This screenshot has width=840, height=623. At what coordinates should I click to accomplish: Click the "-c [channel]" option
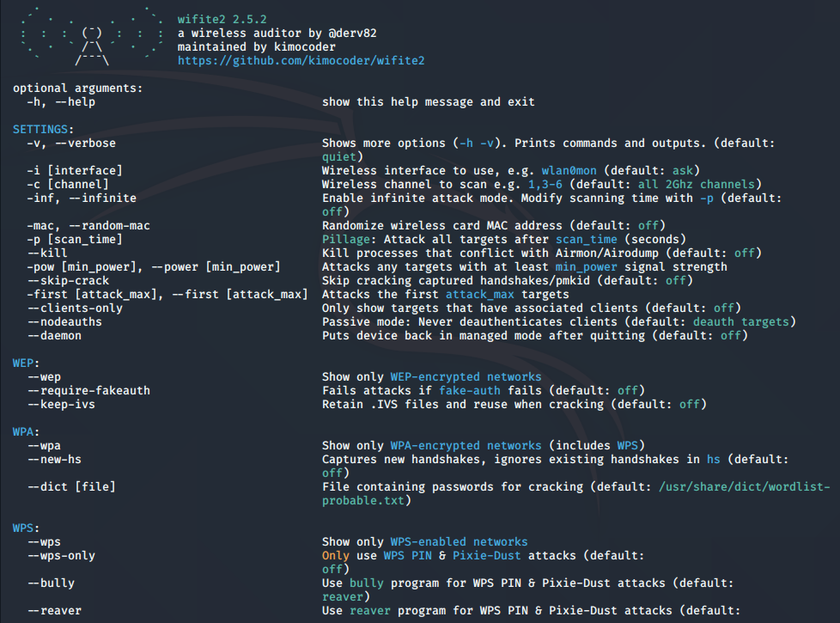click(68, 185)
